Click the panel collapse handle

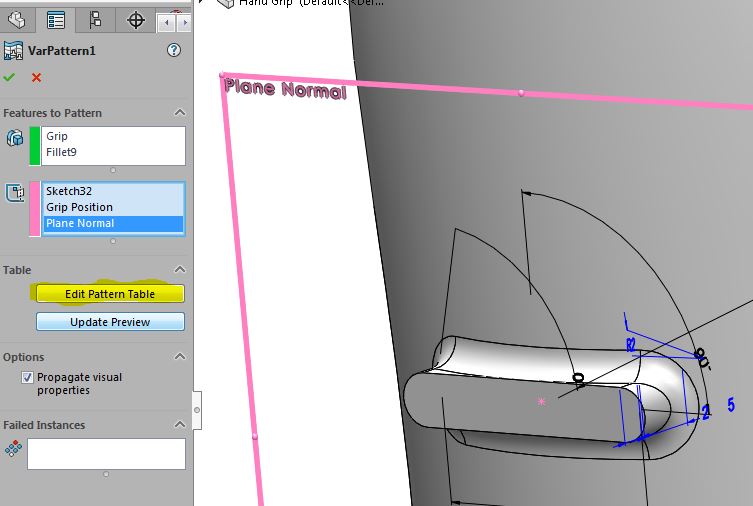(197, 410)
